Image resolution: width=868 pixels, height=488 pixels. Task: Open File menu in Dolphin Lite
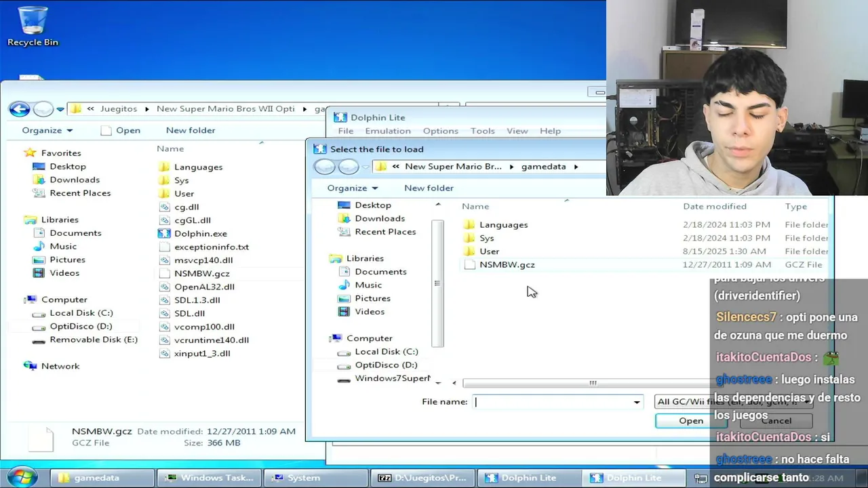346,131
